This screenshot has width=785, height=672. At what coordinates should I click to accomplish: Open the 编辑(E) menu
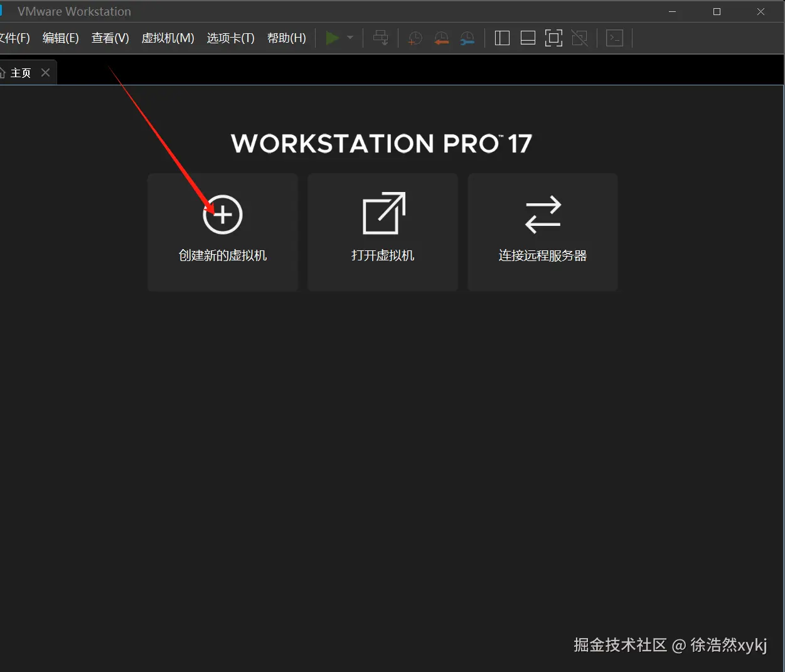tap(60, 38)
